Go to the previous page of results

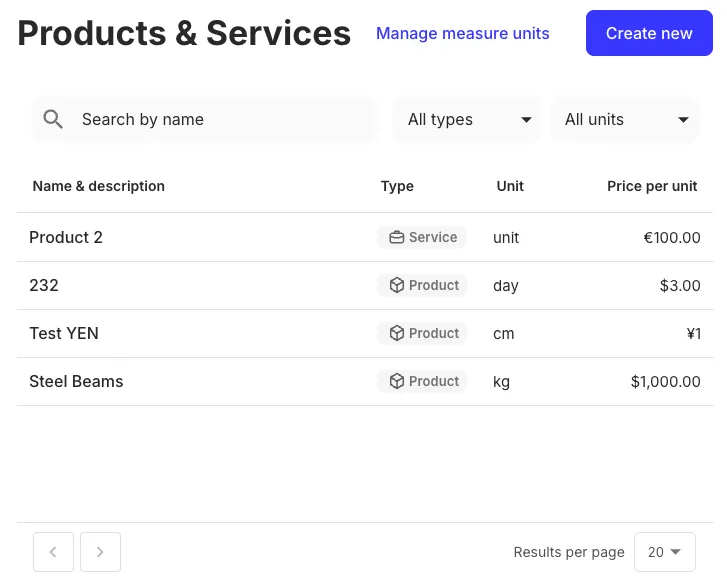click(53, 552)
